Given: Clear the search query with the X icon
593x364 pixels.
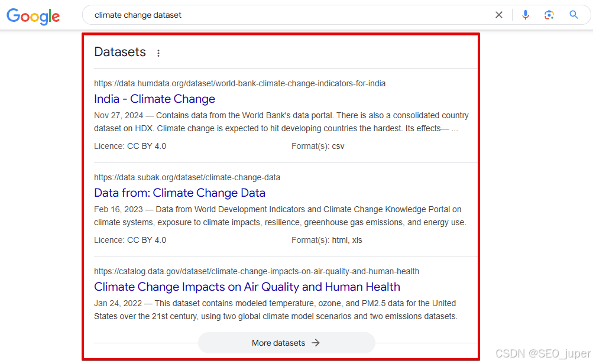Looking at the screenshot, I should coord(499,15).
